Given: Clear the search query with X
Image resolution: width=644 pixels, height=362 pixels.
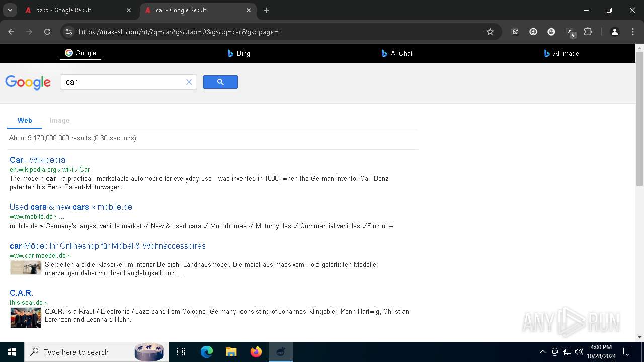Looking at the screenshot, I should pyautogui.click(x=189, y=82).
